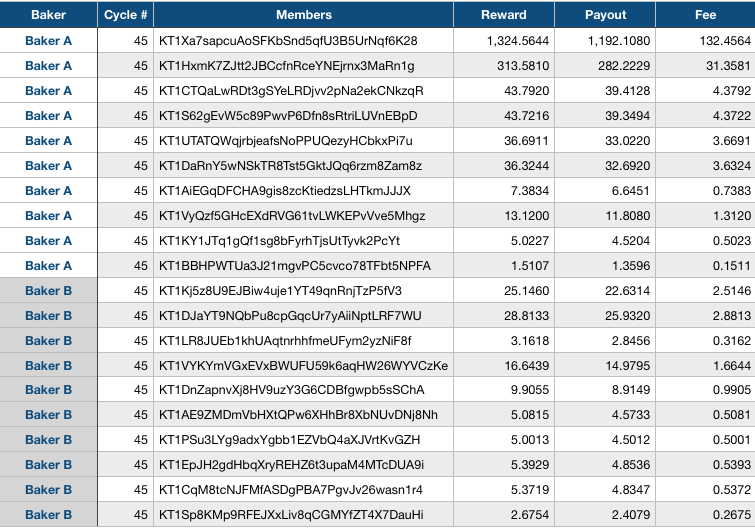Select address KT1DJaYT9NQbPu8cpGqcUr7yAiiNptLRF7WU
755x528 pixels.
point(290,316)
